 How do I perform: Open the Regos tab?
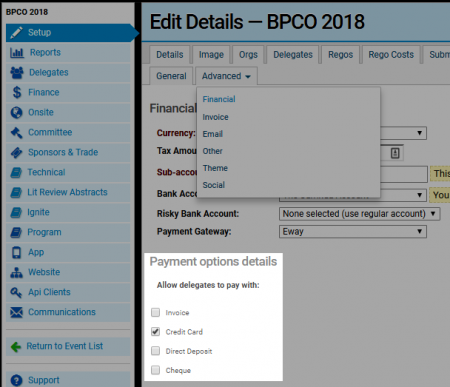340,55
